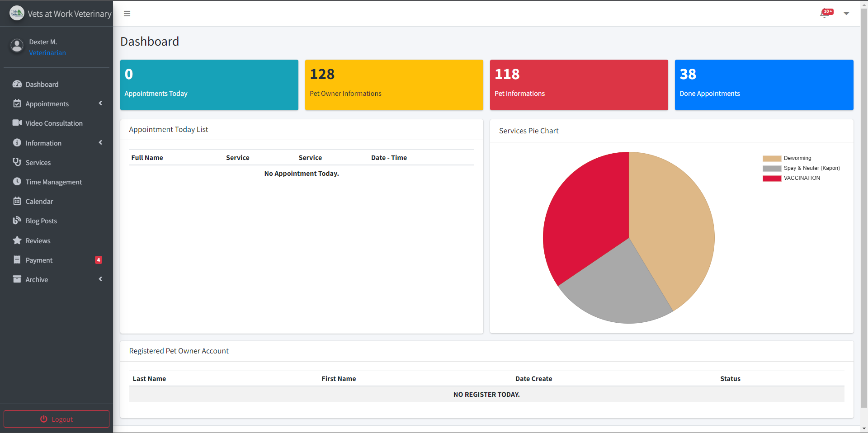Click the Services Pie Chart heading
868x433 pixels.
click(528, 131)
